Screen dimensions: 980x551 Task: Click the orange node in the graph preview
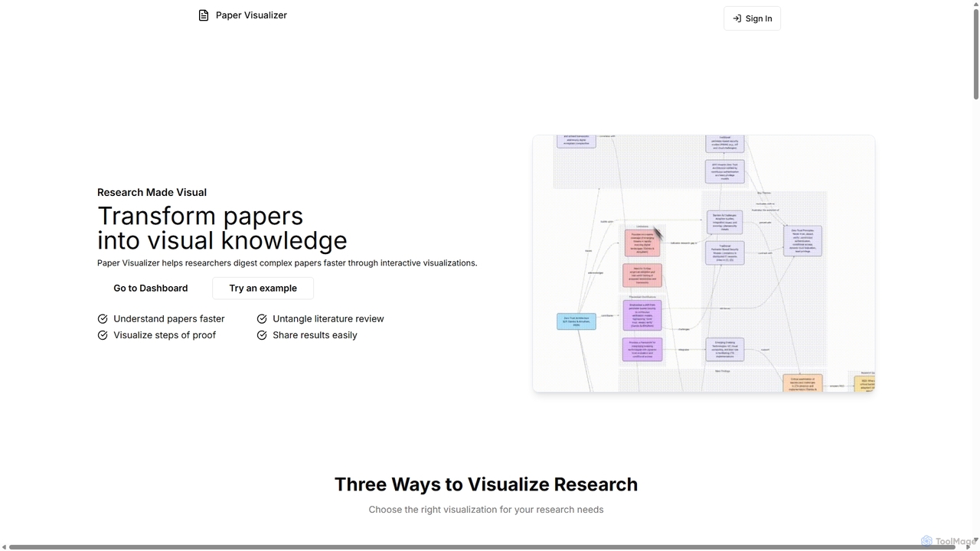[802, 383]
